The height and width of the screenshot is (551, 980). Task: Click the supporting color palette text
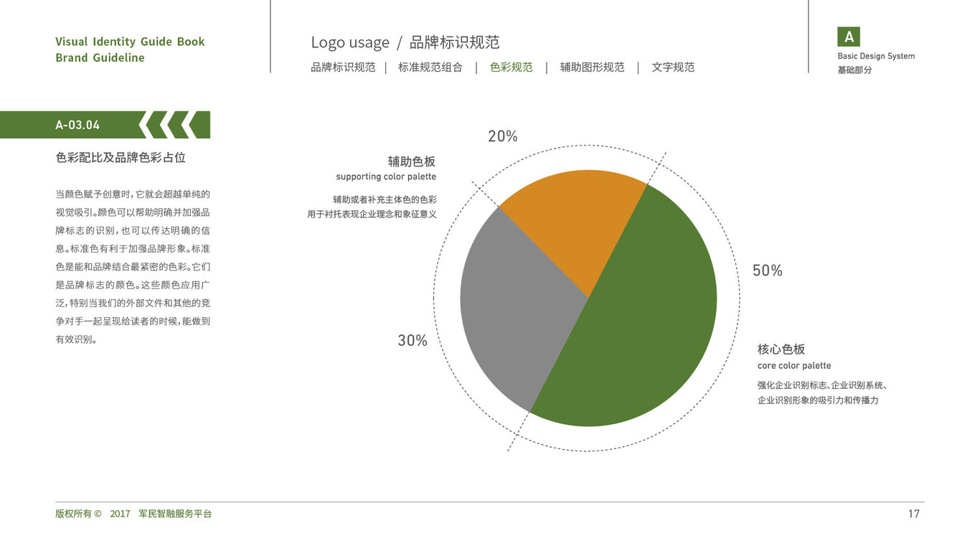[386, 176]
